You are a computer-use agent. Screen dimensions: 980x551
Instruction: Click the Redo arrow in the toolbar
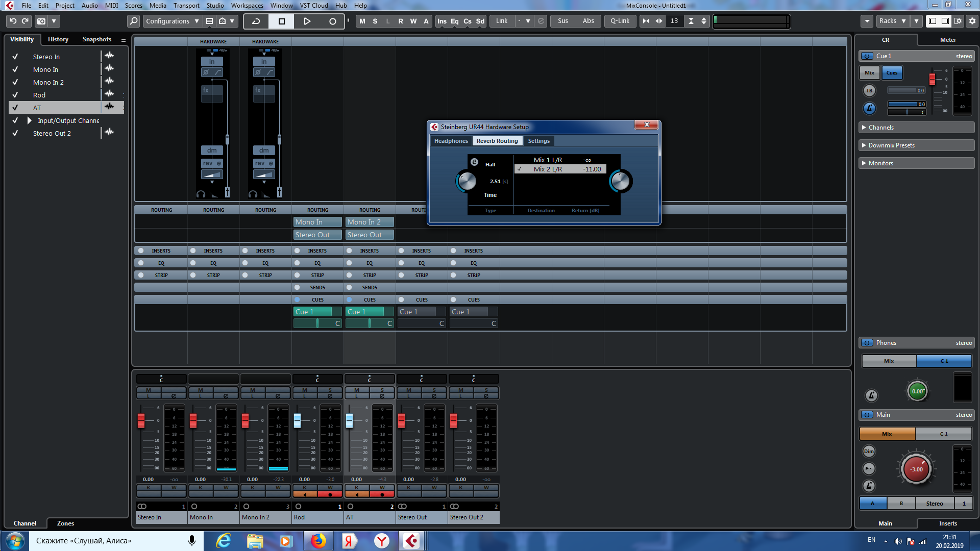pos(25,21)
